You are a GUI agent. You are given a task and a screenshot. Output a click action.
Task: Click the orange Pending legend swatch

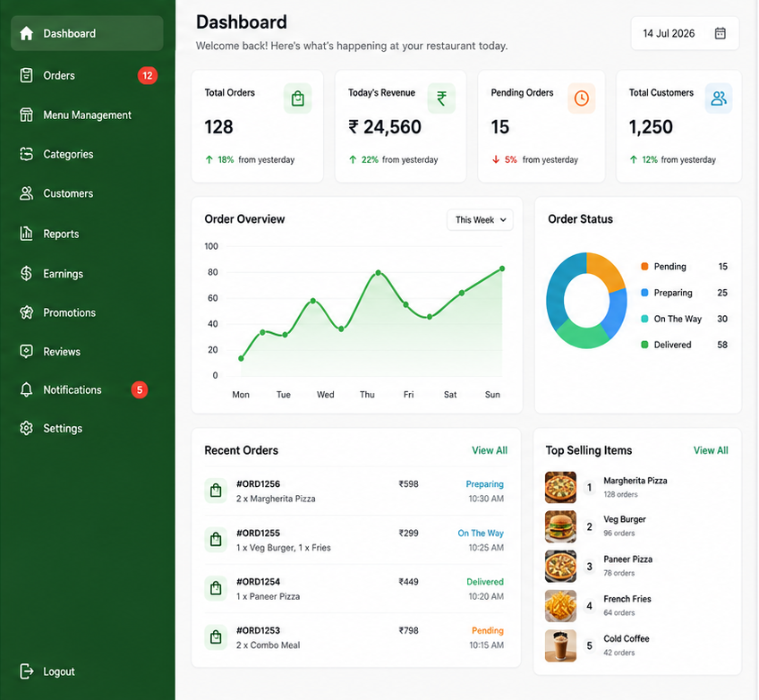pyautogui.click(x=644, y=266)
